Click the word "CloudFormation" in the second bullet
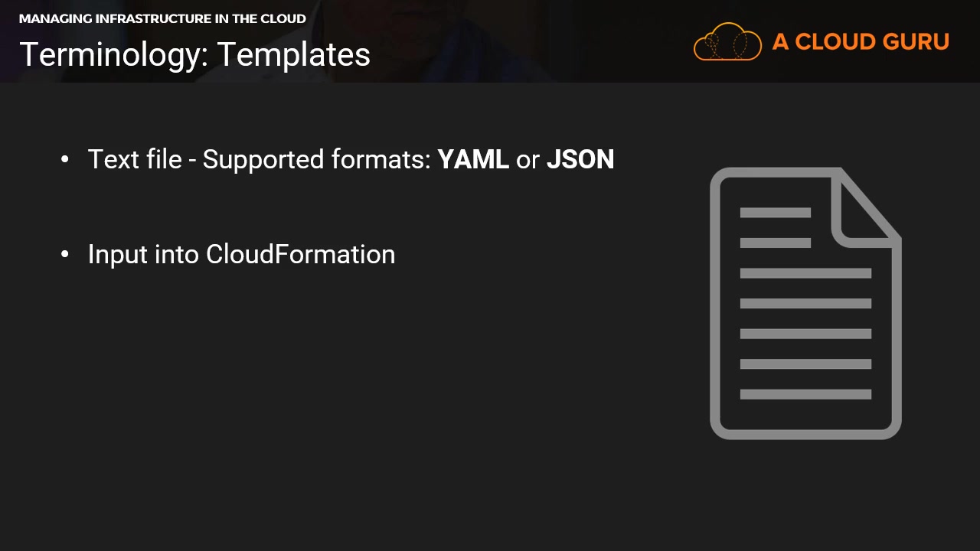Image resolution: width=980 pixels, height=551 pixels. tap(300, 254)
